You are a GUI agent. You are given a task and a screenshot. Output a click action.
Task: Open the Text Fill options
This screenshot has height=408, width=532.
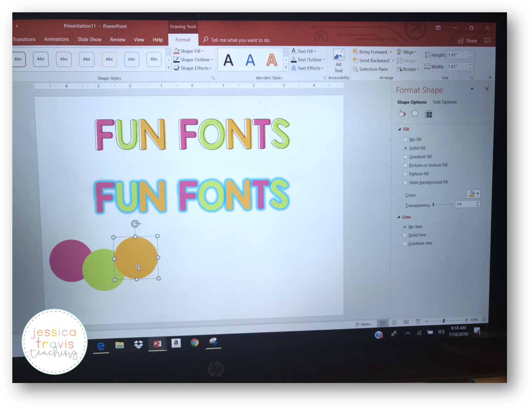(303, 51)
